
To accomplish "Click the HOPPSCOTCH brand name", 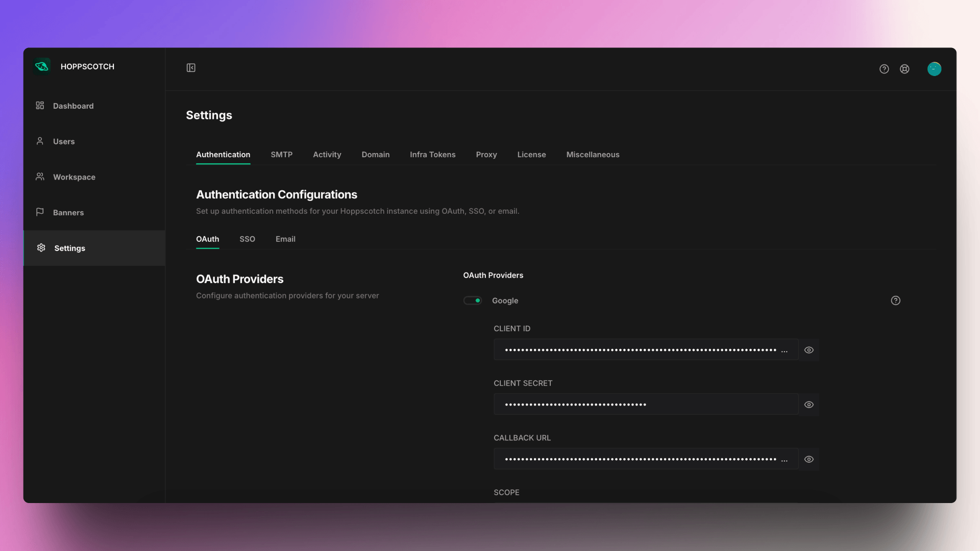I will [x=87, y=66].
